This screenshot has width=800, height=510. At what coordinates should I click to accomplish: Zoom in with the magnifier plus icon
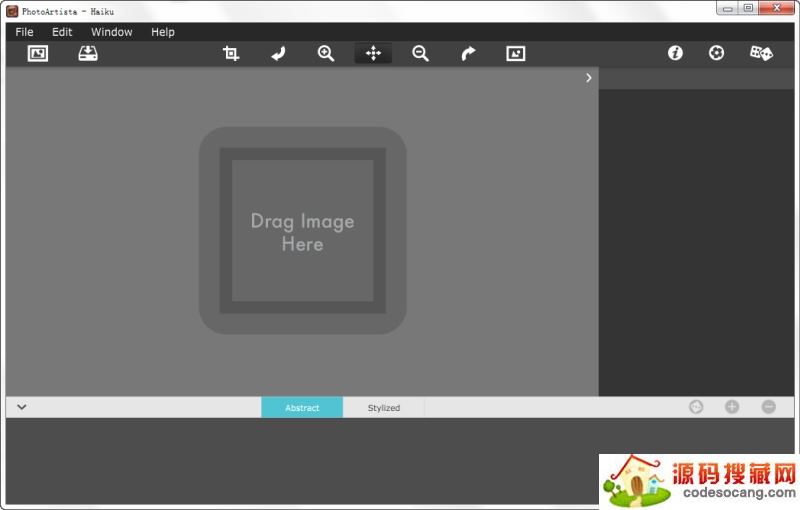(326, 54)
